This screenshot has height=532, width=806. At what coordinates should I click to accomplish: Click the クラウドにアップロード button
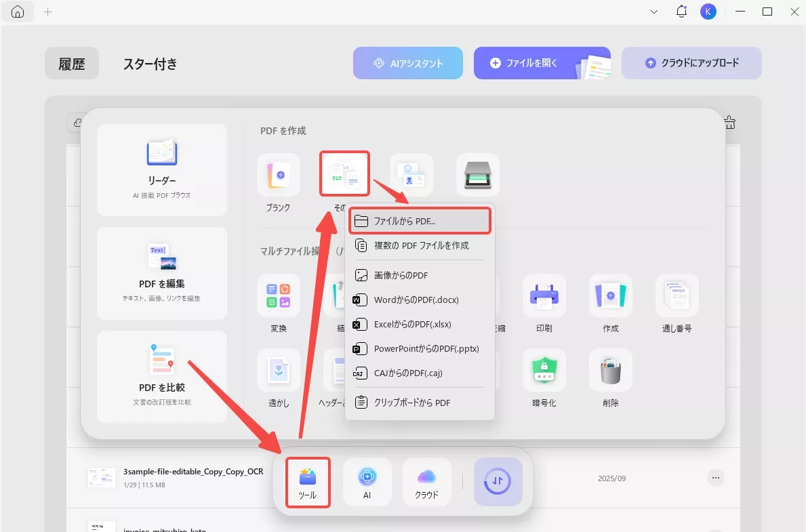(x=691, y=62)
